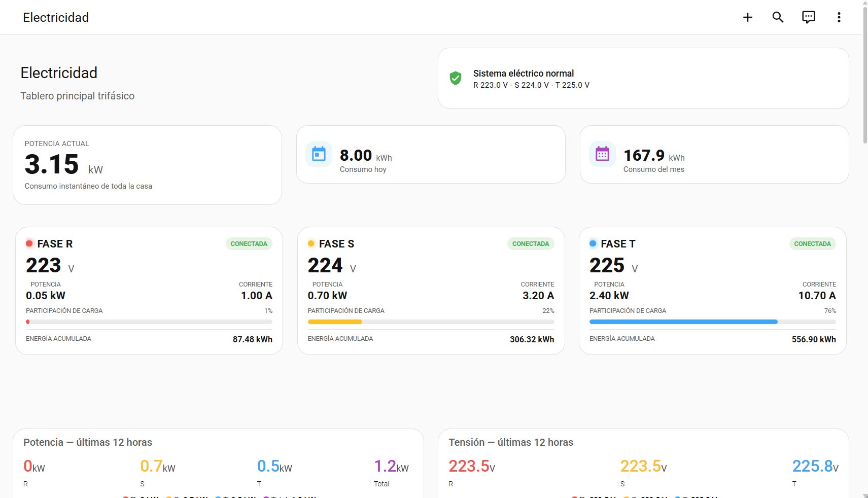Image resolution: width=868 pixels, height=498 pixels.
Task: Click the 1% load share value
Action: coord(268,311)
